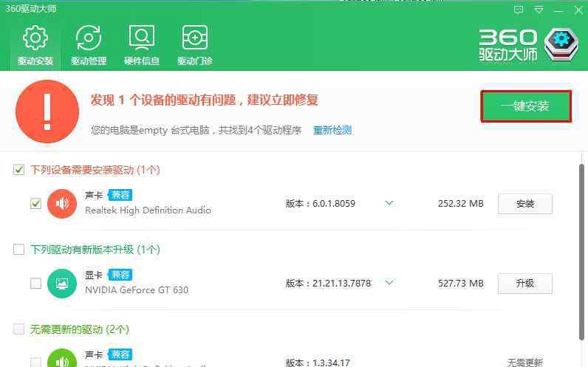588x367 pixels.
Task: Uncheck the 下列设备需要安装驱动 group checkbox
Action: 18,170
